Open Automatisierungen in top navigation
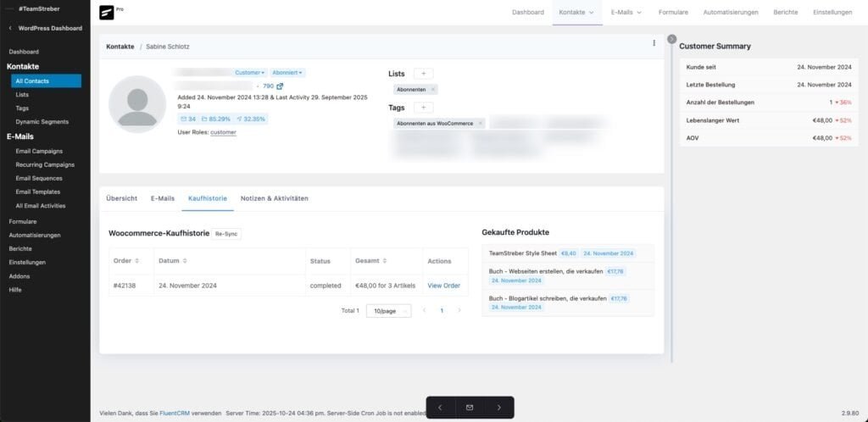Screen dimensions: 868x422 [x=731, y=12]
